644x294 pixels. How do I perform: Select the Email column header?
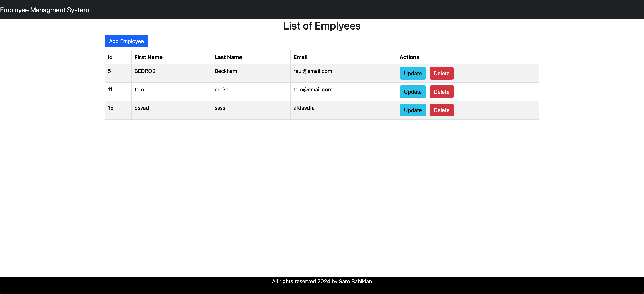point(300,57)
